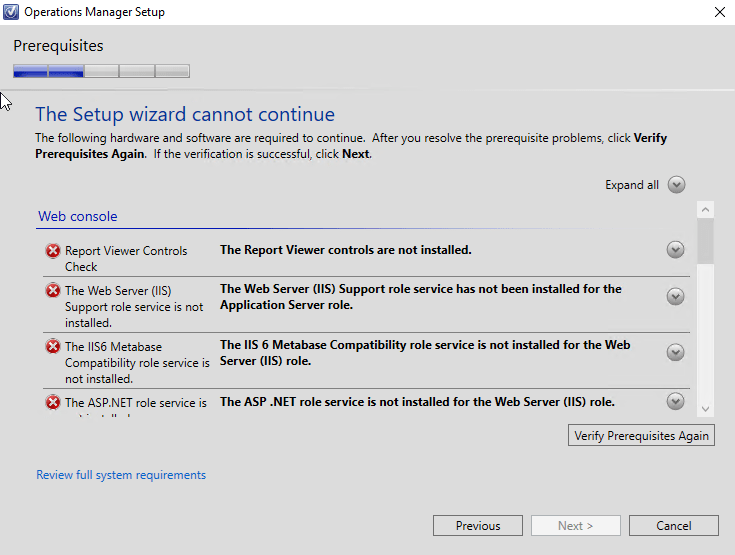Expand the ASP .NET role service details

point(675,401)
